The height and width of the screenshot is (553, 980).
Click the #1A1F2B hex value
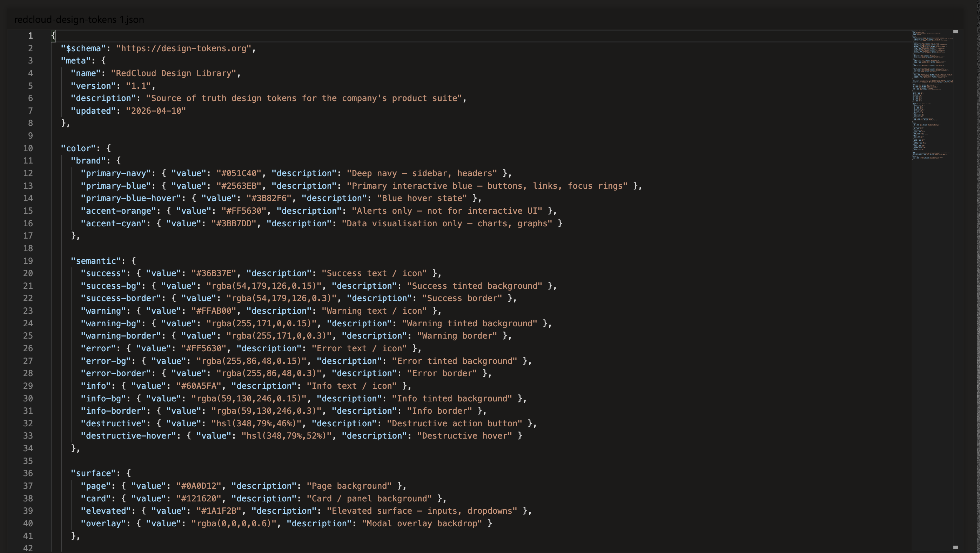coord(219,511)
